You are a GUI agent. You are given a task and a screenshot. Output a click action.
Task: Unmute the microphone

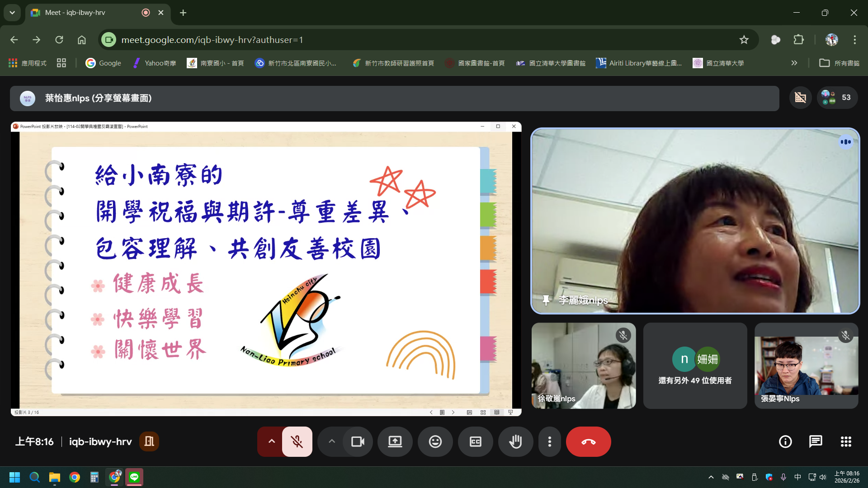[x=297, y=441]
